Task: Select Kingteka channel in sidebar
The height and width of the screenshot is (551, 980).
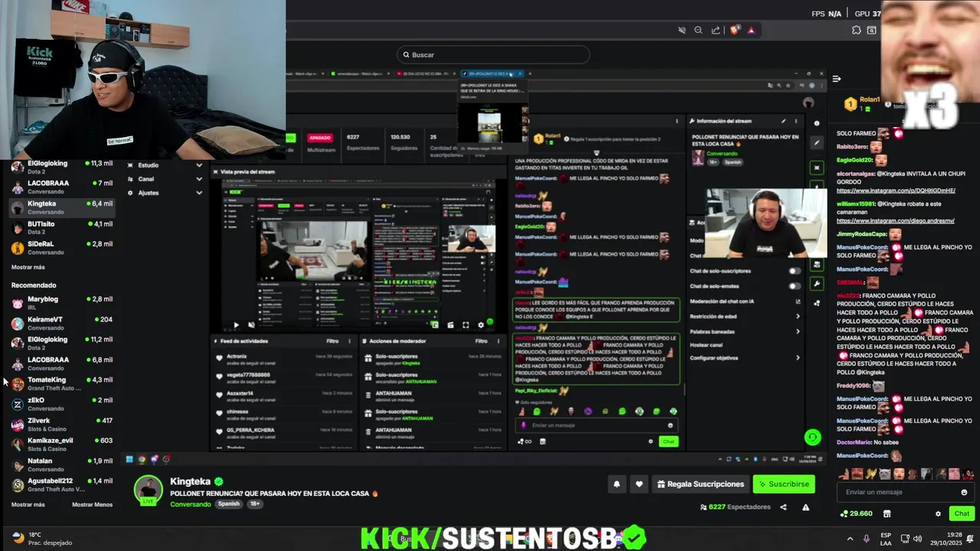Action: [63, 207]
